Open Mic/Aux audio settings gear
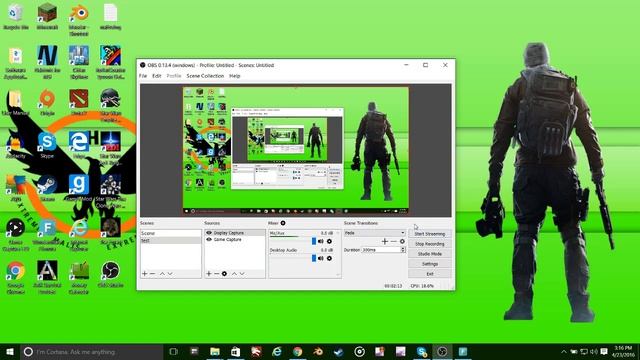 pos(329,241)
